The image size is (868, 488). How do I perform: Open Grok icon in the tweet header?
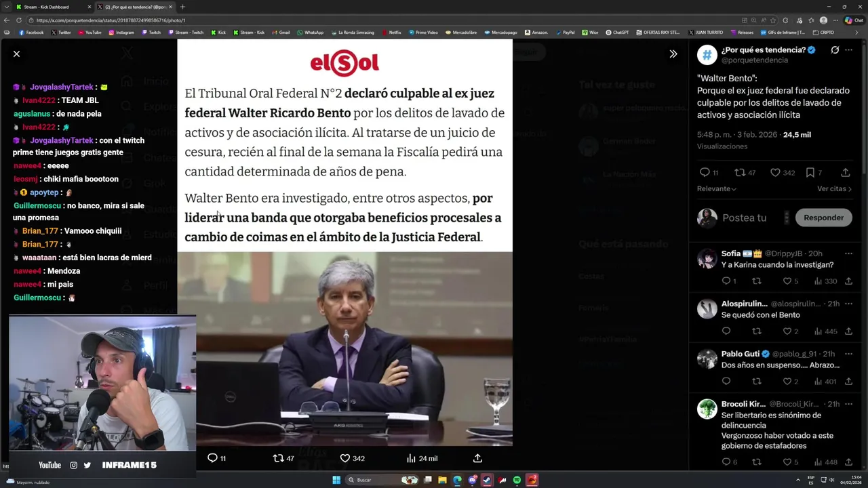[x=835, y=50]
